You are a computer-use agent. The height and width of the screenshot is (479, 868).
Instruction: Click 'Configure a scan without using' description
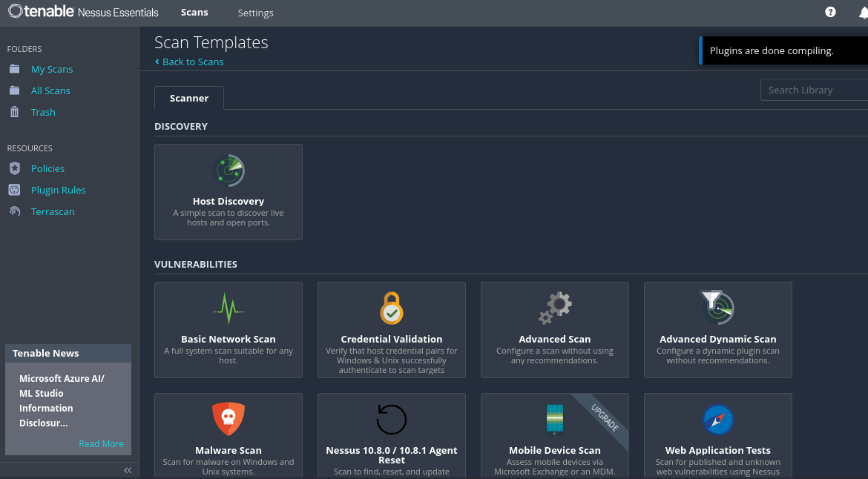(555, 356)
